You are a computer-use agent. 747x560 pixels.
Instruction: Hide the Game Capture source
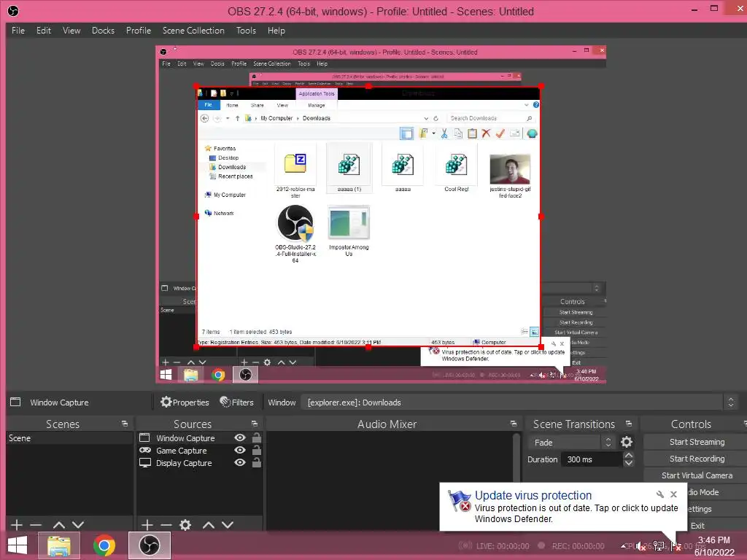(x=240, y=450)
